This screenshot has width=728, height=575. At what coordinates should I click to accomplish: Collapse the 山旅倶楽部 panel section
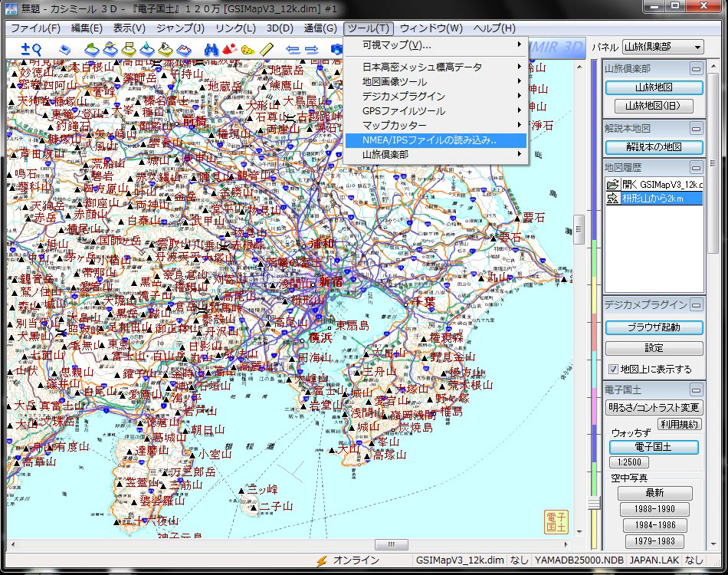click(x=696, y=69)
